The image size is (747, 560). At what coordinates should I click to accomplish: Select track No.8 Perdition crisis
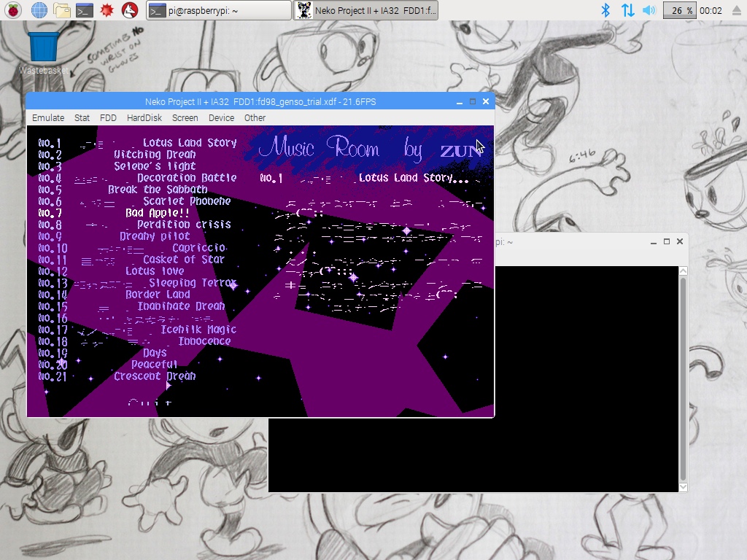coord(135,225)
